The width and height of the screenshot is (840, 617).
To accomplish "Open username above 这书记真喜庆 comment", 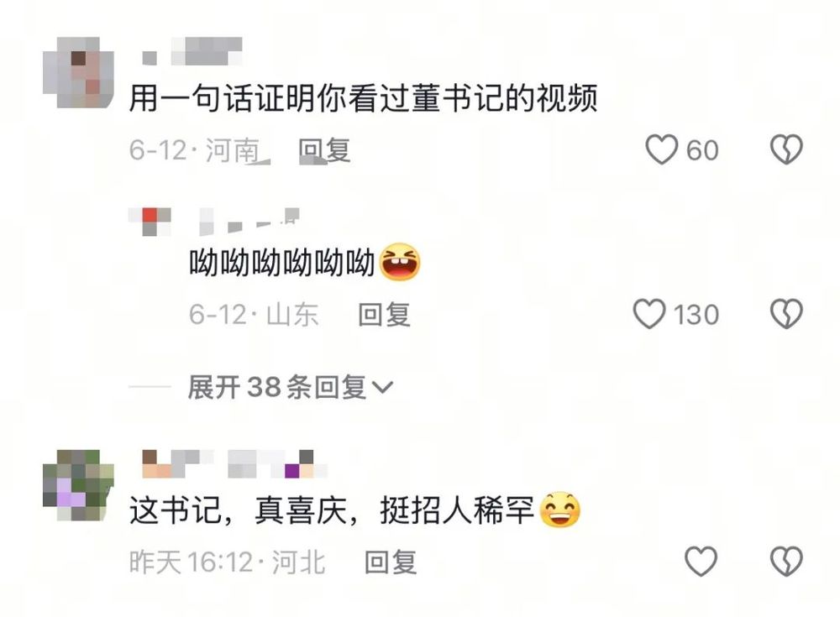I will [234, 464].
